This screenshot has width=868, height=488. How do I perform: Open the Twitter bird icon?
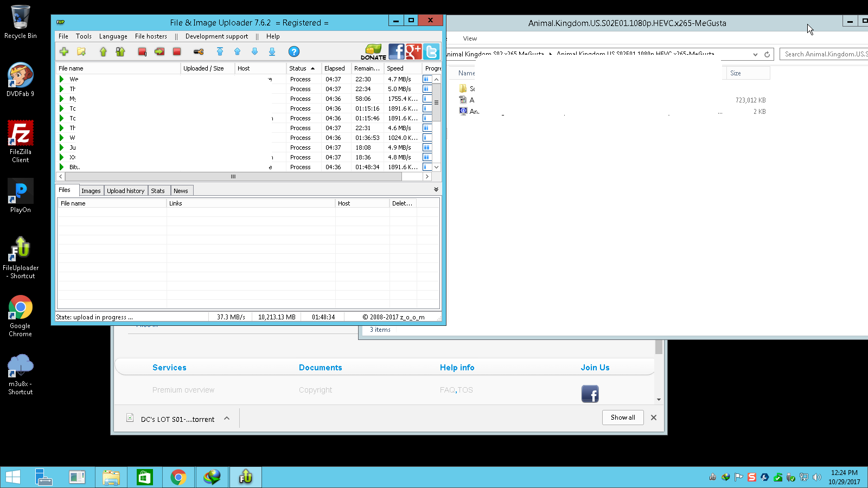(431, 52)
